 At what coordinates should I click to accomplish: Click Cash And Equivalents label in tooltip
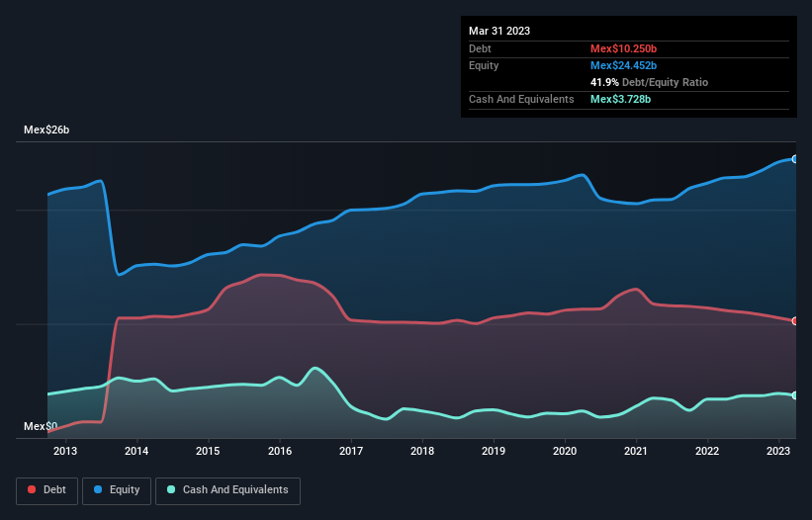521,99
